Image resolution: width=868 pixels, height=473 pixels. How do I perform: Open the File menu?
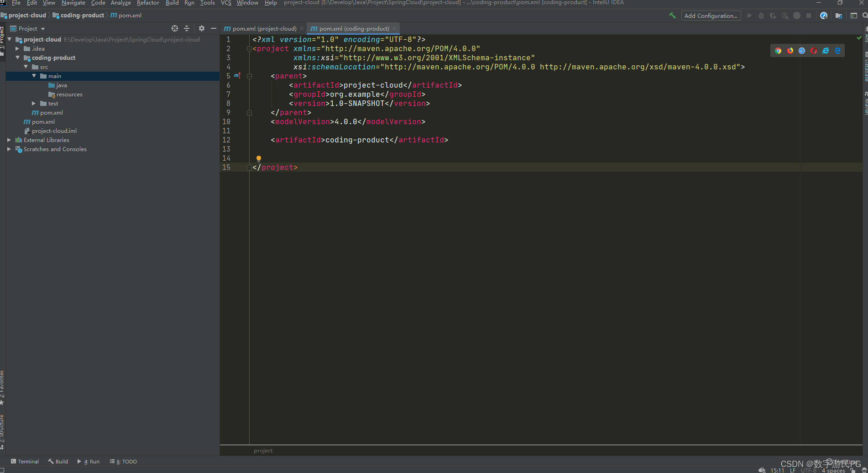16,3
